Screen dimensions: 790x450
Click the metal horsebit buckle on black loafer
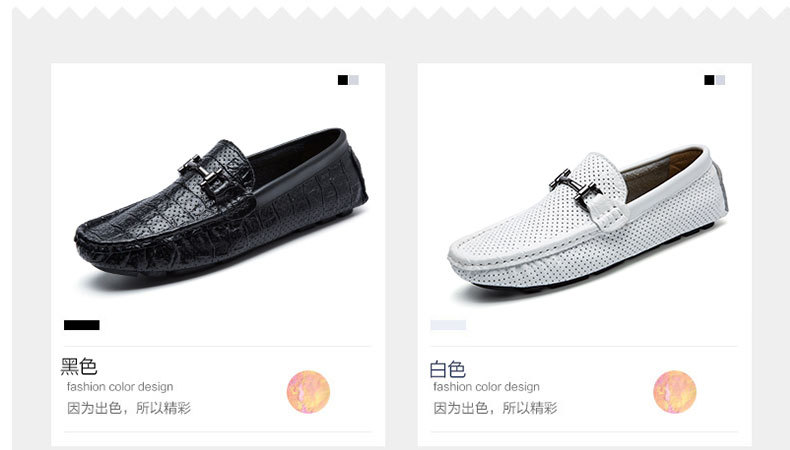[x=201, y=173]
